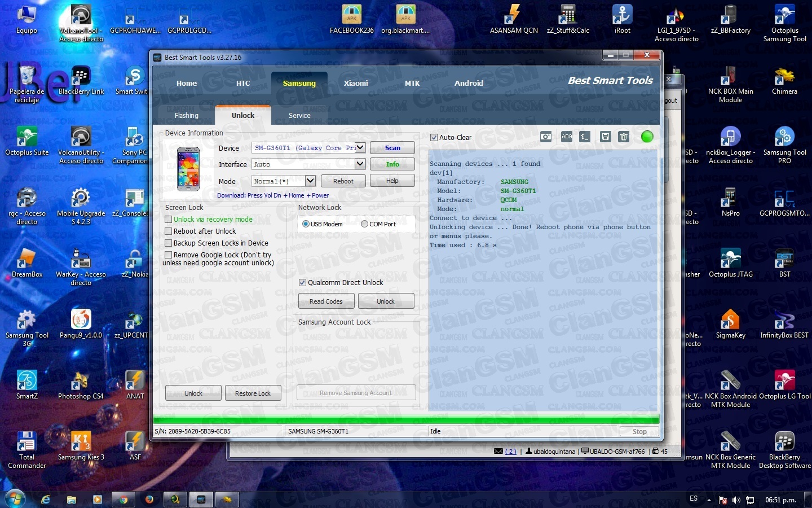Viewport: 812px width, 508px height.
Task: Launch NCK BOX Main Module icon
Action: coord(730,85)
